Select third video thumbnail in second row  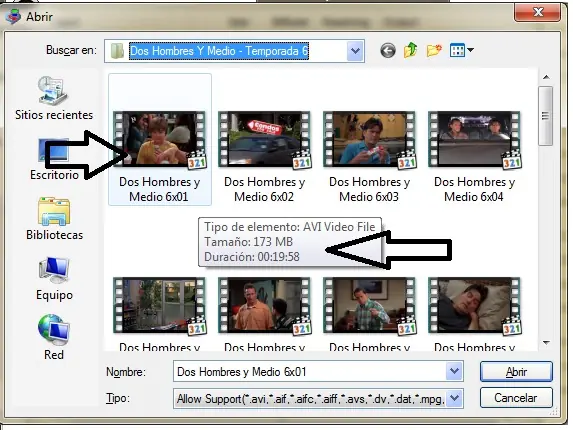[x=369, y=306]
